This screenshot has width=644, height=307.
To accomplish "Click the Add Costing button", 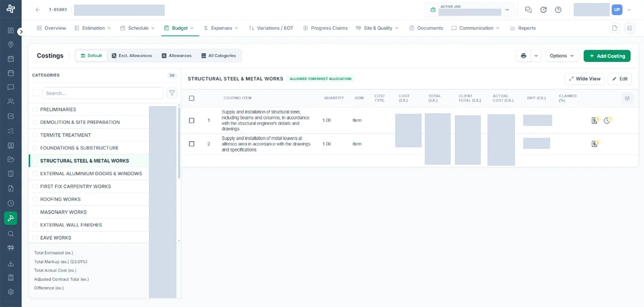I will point(607,56).
